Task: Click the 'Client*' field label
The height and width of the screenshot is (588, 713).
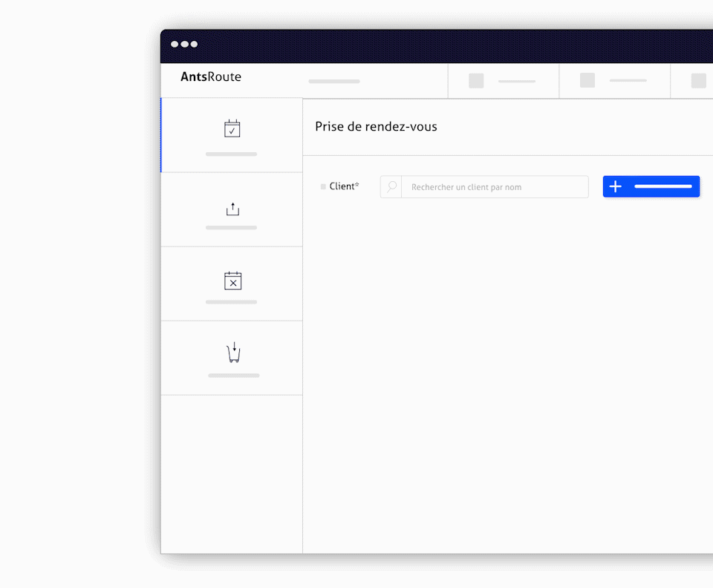Action: (x=344, y=186)
